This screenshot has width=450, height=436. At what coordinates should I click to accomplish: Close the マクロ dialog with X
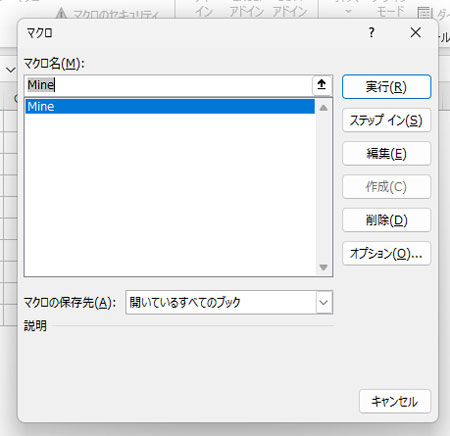415,33
